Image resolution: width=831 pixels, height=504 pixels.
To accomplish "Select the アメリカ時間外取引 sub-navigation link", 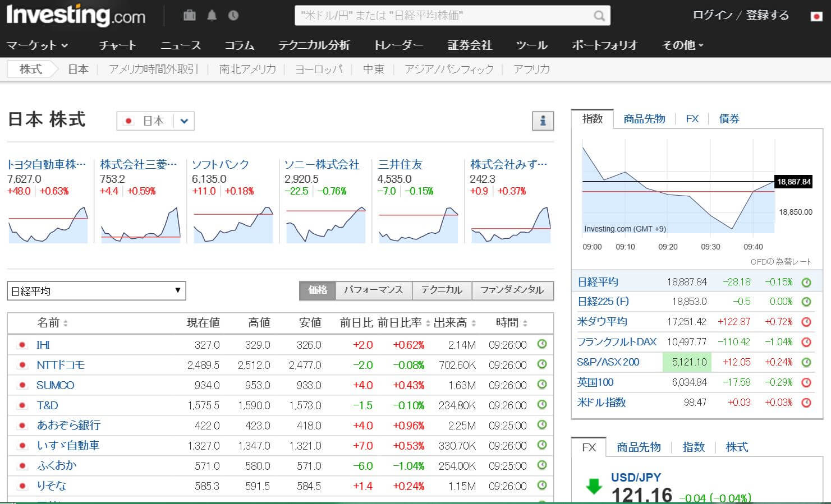I will coord(154,70).
